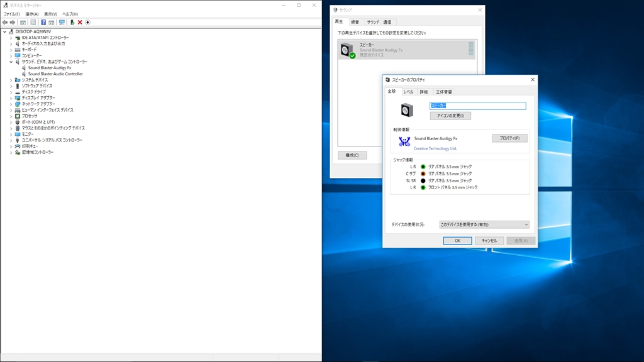Select the スピーカー playback device entry

(407, 50)
